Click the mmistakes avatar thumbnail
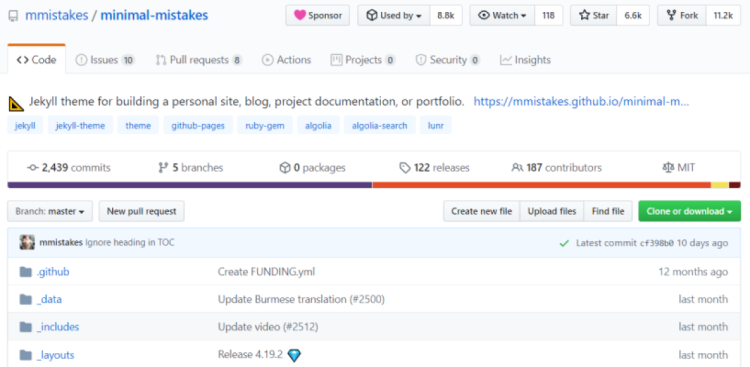Screen dimensions: 750x367 (x=27, y=243)
